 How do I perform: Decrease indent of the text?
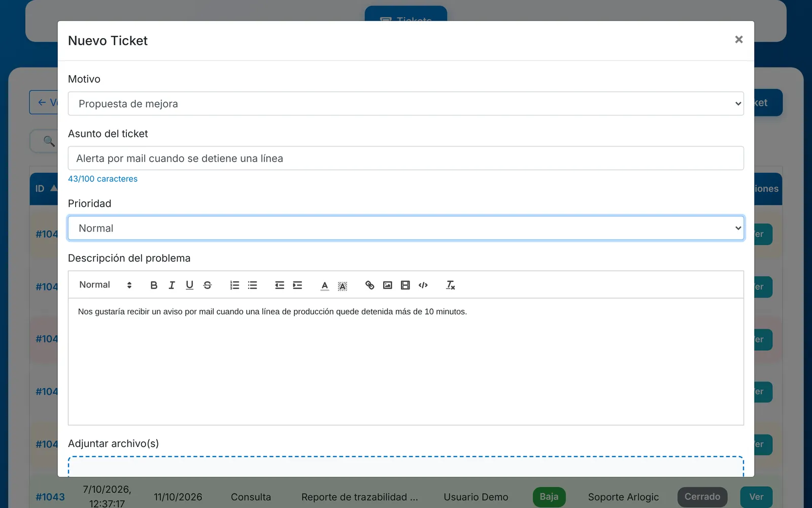point(280,285)
